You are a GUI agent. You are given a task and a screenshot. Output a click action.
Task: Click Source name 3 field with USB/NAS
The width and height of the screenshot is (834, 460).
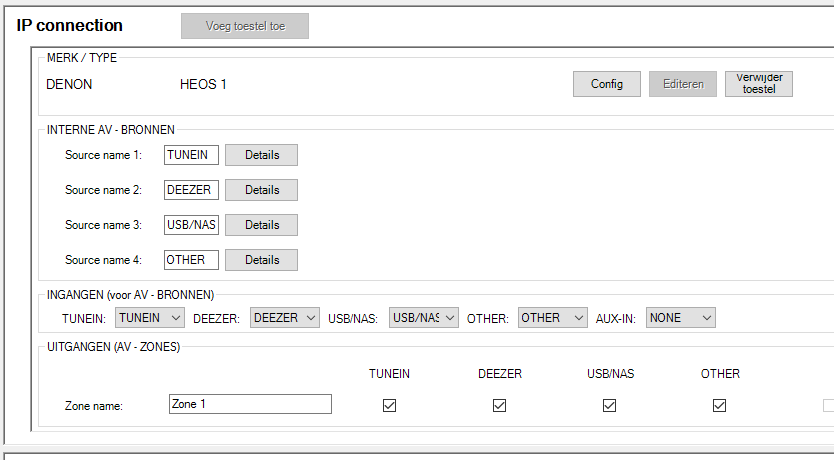click(191, 225)
